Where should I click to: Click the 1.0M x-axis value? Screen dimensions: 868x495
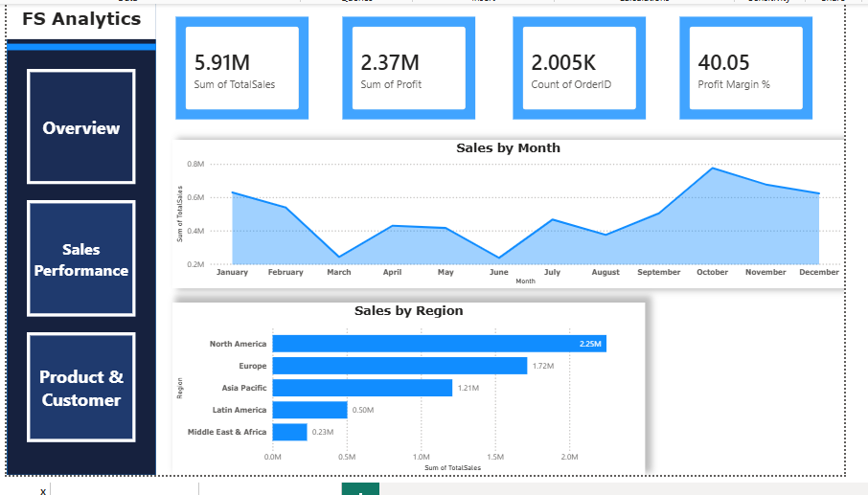click(x=422, y=457)
